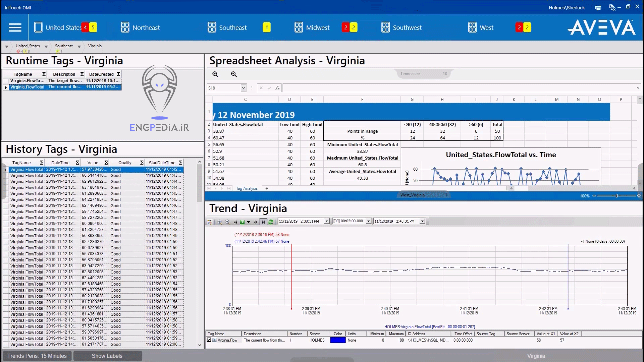Open the trend end time dropdown
644x362 pixels.
tap(422, 221)
